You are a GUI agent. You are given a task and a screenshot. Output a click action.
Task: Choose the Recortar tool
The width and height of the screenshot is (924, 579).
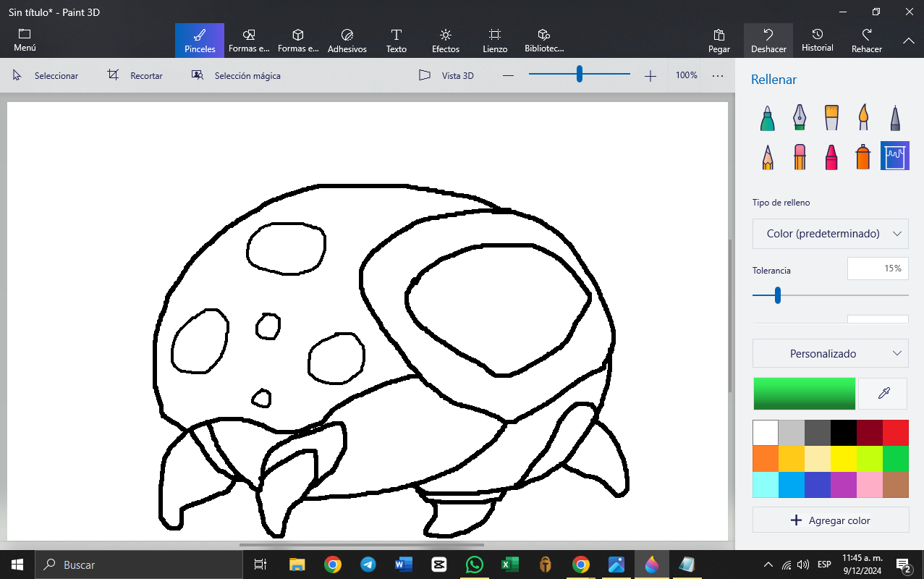coord(135,75)
